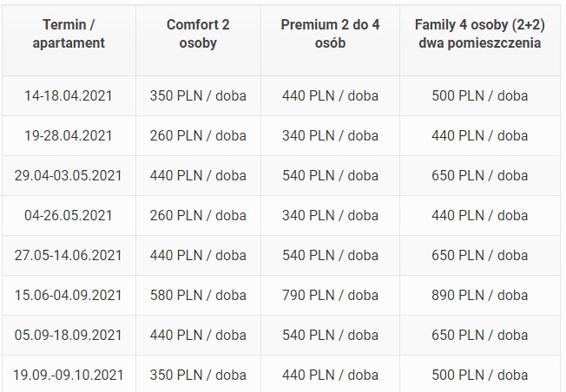
Task: Click the 'Termin / apartament' column header
Action: (69, 33)
